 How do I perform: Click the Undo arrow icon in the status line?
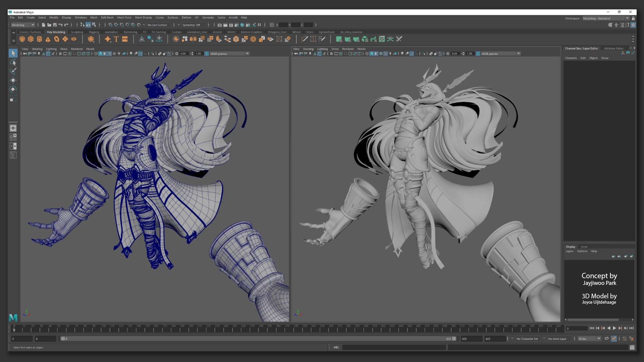pyautogui.click(x=60, y=25)
